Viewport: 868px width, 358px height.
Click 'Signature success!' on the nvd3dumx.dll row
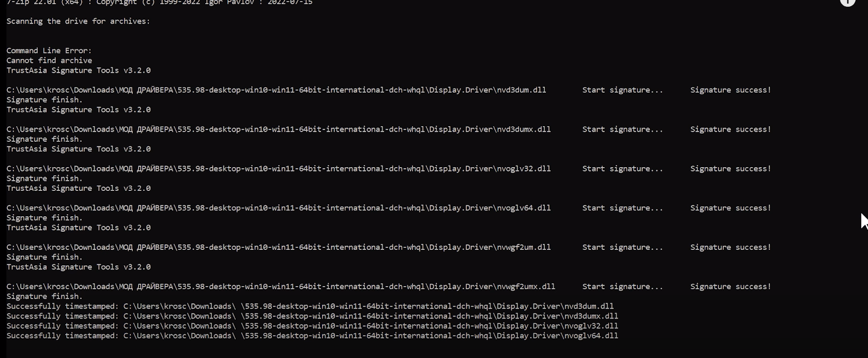(730, 129)
